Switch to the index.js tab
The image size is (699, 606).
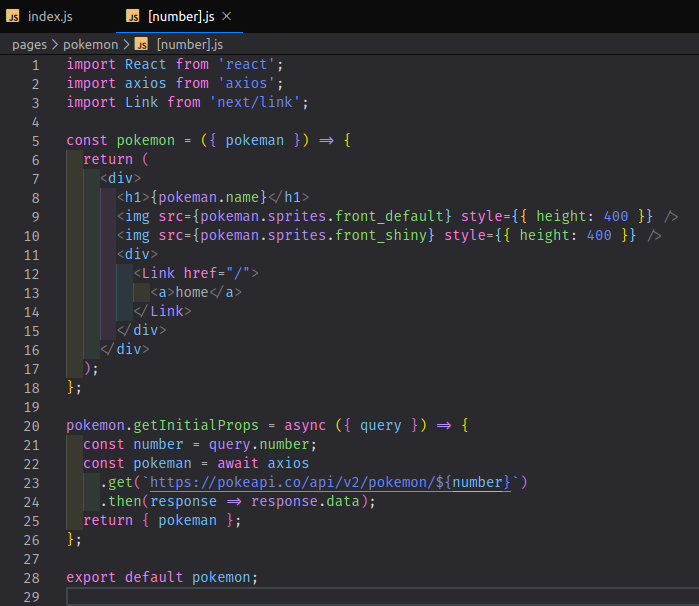[x=49, y=17]
